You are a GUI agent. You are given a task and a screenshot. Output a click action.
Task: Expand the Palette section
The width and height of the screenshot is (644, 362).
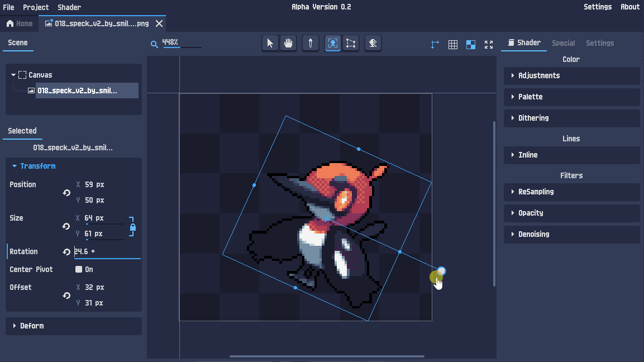click(572, 97)
